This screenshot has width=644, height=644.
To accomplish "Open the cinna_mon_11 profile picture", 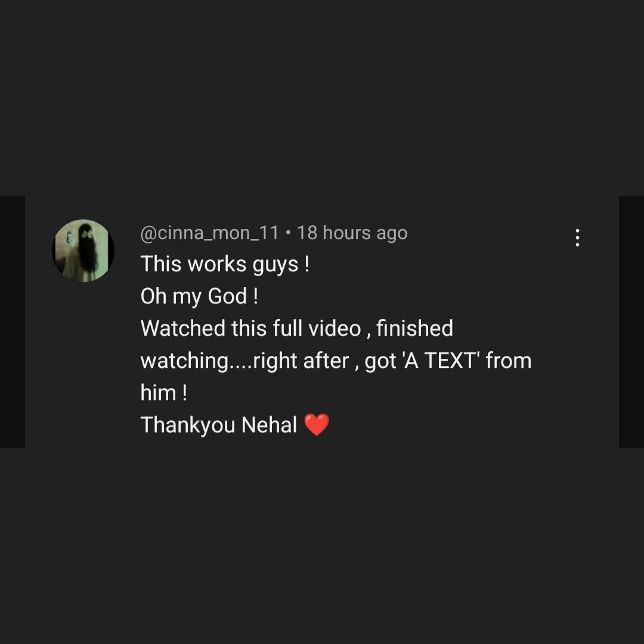I will [x=83, y=250].
